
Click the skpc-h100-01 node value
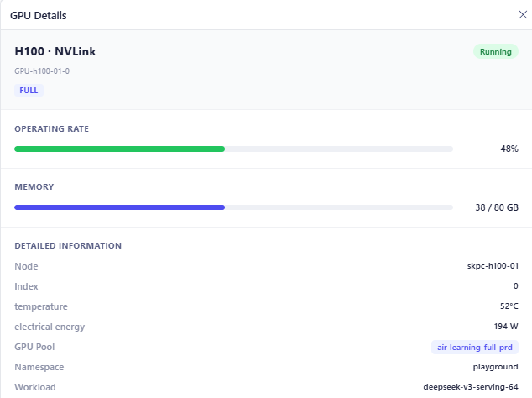tap(493, 266)
